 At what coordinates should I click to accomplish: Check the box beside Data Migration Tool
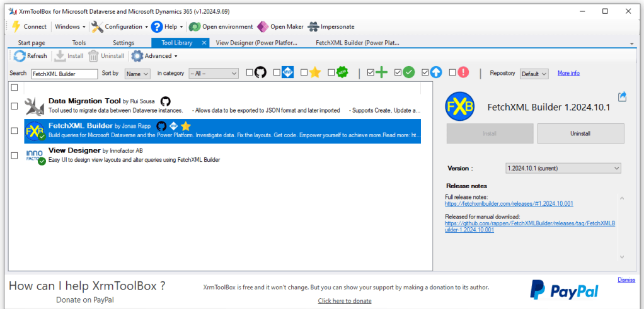(14, 106)
